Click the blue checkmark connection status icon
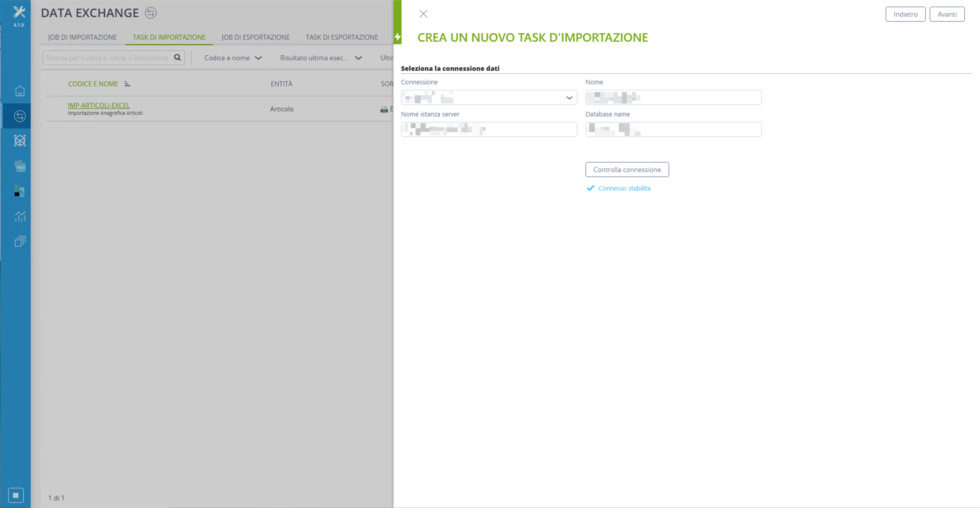 tap(590, 188)
